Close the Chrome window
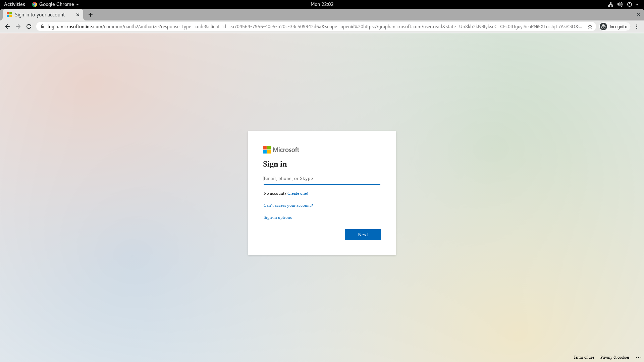 638,14
